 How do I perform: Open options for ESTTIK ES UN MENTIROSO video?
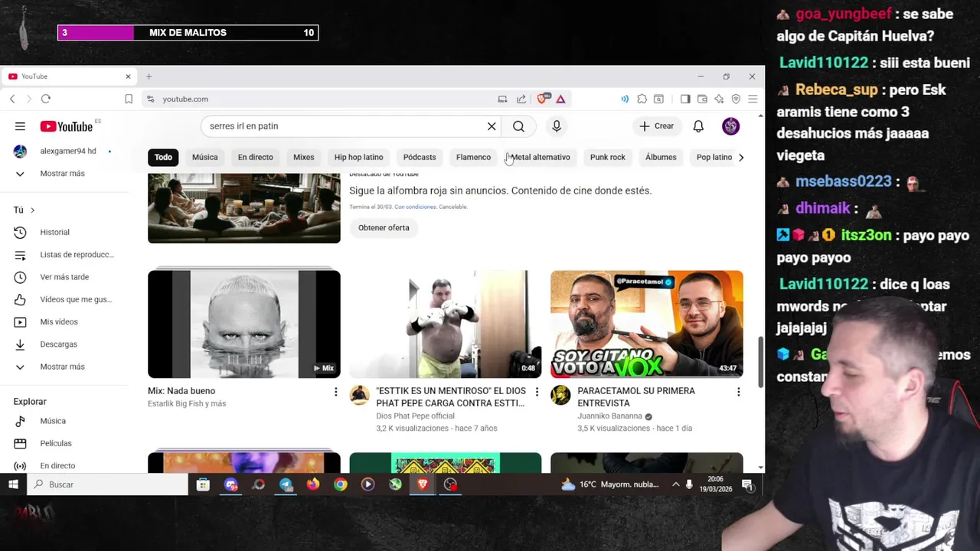537,392
